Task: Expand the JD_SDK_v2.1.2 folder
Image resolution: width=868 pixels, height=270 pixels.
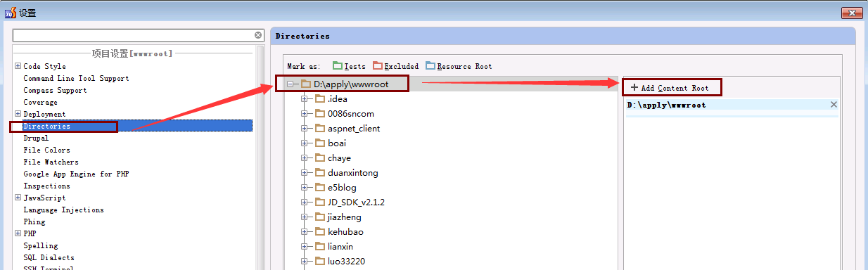Action: point(305,202)
